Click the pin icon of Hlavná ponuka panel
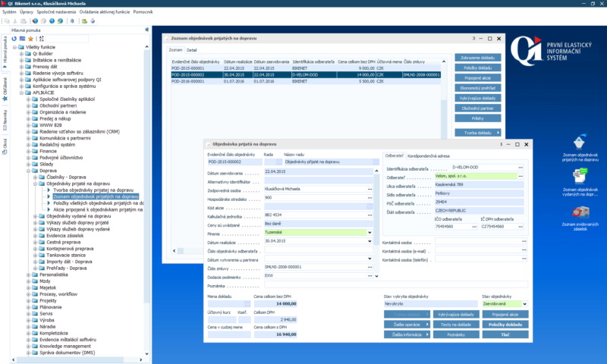The width and height of the screenshot is (607, 364). click(146, 30)
